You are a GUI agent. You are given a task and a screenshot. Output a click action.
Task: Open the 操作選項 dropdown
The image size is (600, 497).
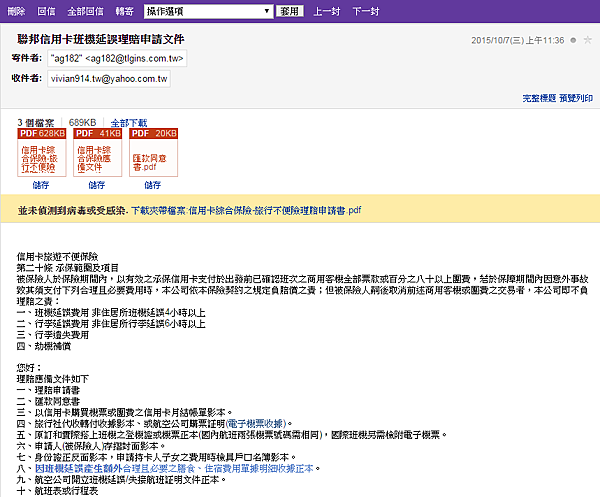209,11
